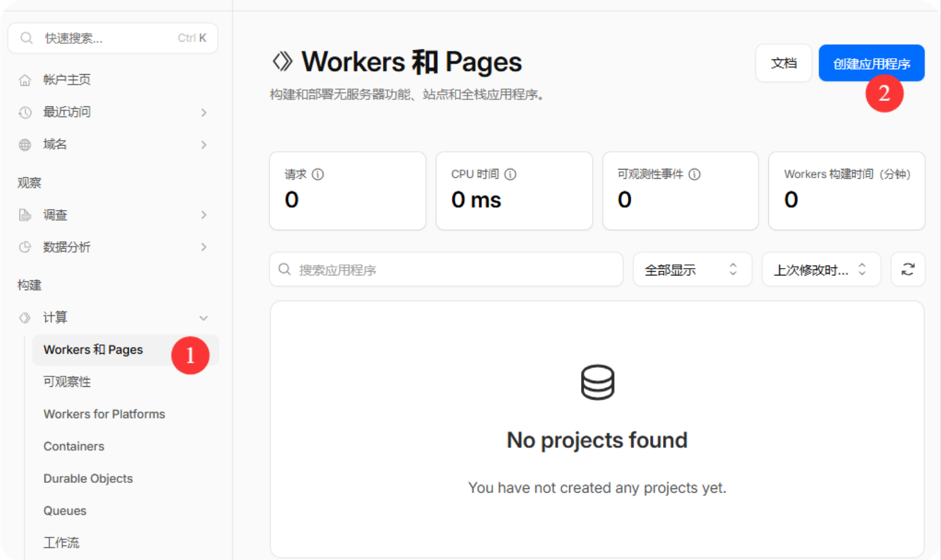
Task: Open Queues in the sidebar
Action: [x=65, y=510]
